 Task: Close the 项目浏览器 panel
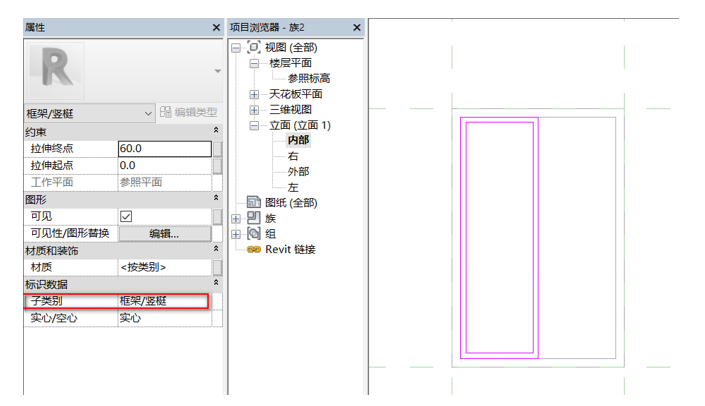click(357, 28)
